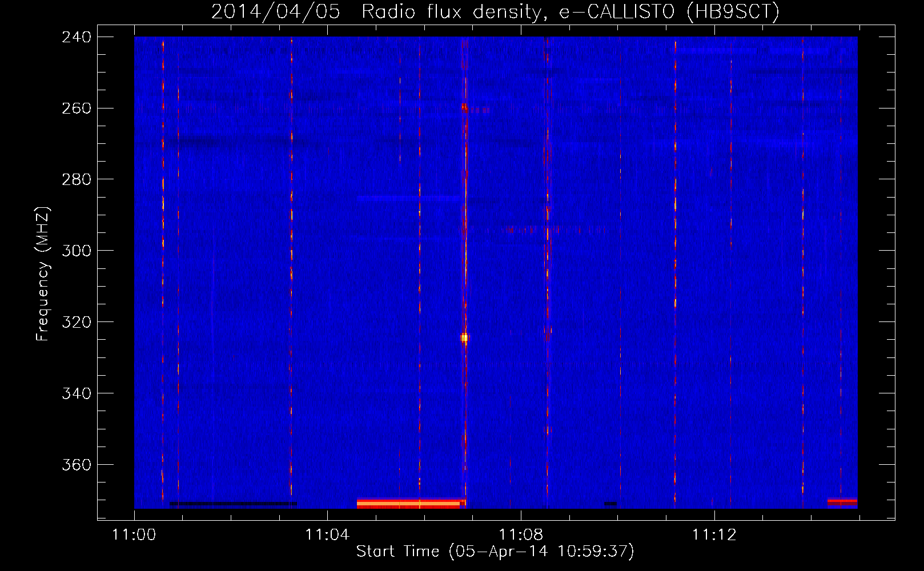Click the 'Start Time (05-Apr-14 10:59:37)' label
The image size is (924, 571).
point(495,552)
